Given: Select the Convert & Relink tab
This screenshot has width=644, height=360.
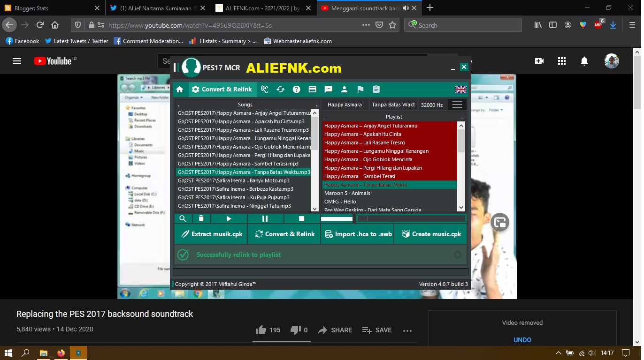Looking at the screenshot, I should pos(222,90).
